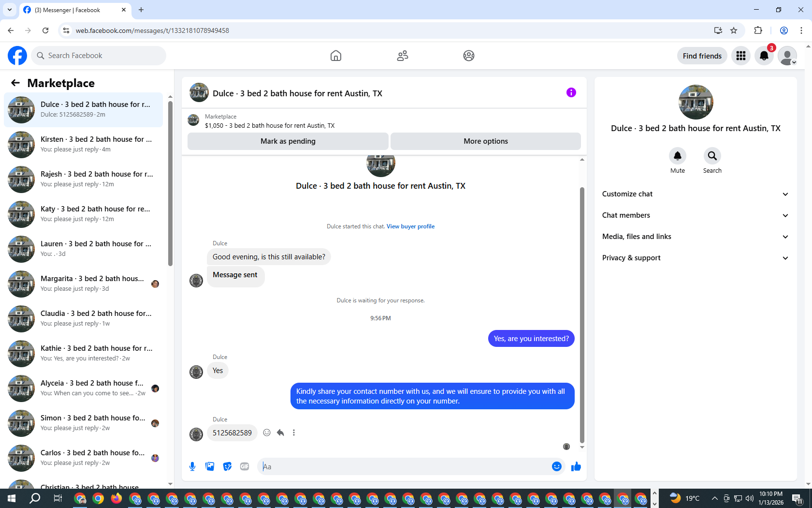The width and height of the screenshot is (812, 508).
Task: Open browser extensions puzzle icon
Action: coord(758,30)
